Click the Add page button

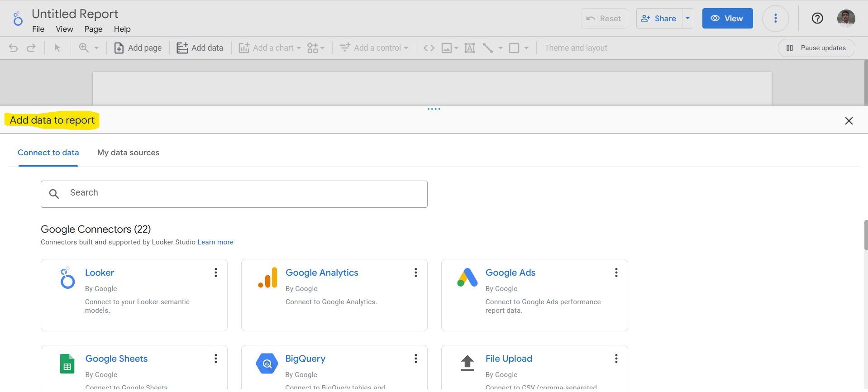pos(138,48)
